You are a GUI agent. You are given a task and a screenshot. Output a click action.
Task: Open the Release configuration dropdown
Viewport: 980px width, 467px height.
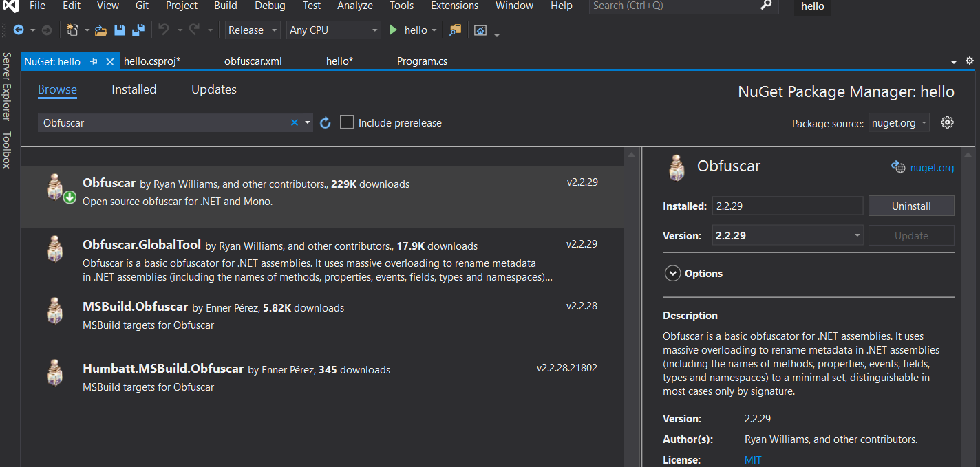[253, 30]
